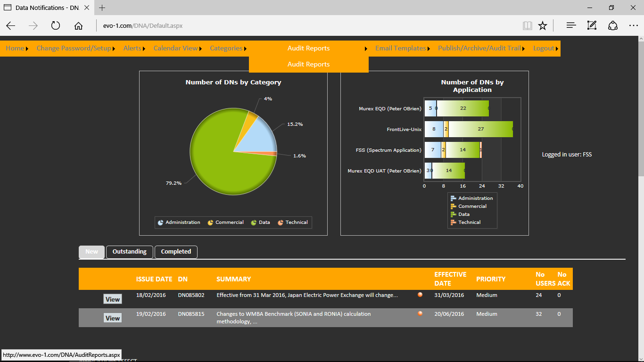Expand the Categories menu
644x362 pixels.
click(226, 49)
